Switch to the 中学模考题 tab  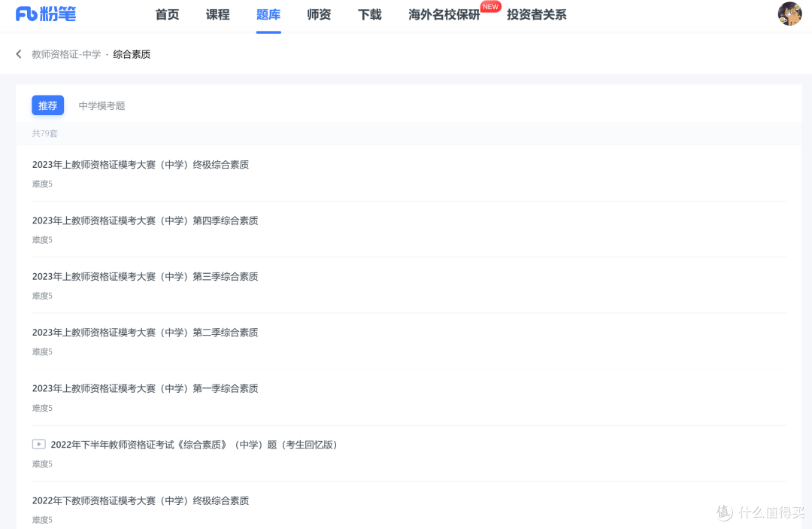(102, 105)
